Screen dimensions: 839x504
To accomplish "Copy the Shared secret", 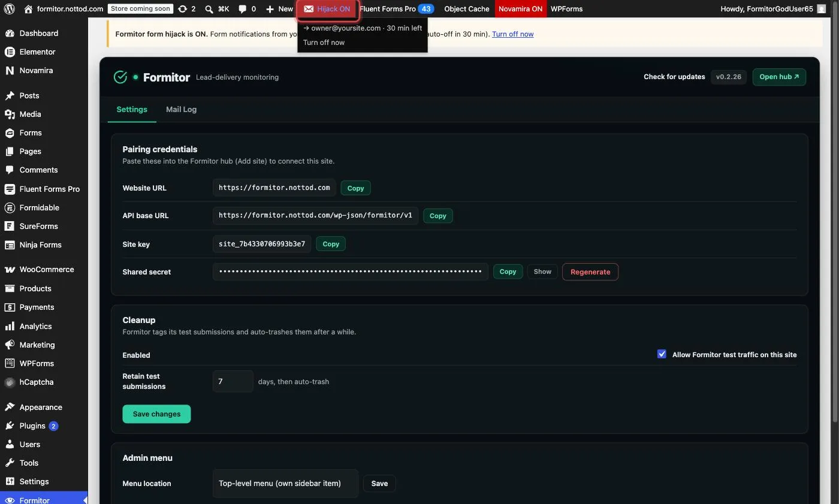I will tap(508, 271).
